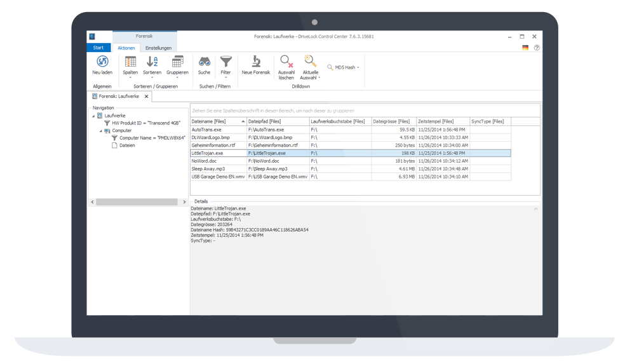625x364 pixels.
Task: Collapse the Laufwerke tree node
Action: click(93, 116)
